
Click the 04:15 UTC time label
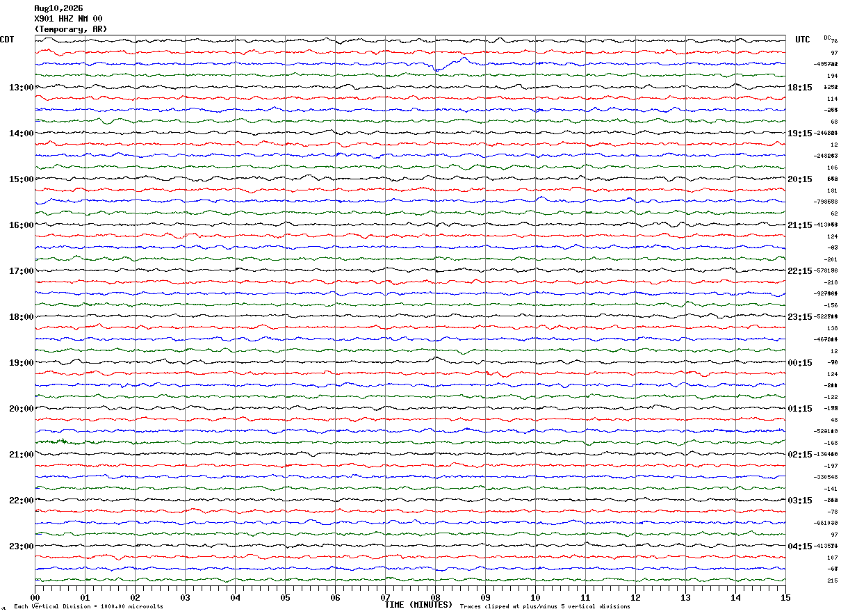pos(800,546)
